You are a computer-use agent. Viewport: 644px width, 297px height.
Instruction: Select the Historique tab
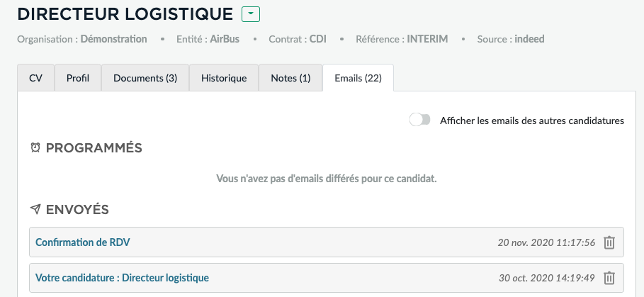[224, 78]
